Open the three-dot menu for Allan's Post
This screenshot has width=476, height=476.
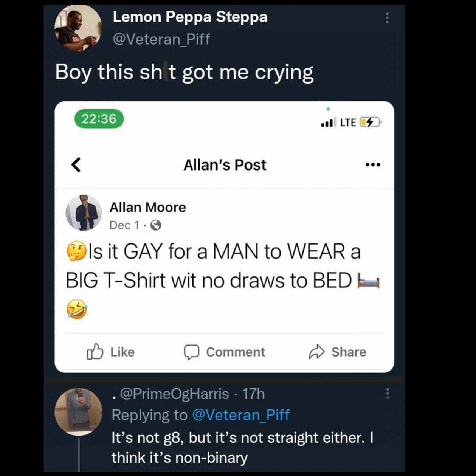tap(373, 165)
